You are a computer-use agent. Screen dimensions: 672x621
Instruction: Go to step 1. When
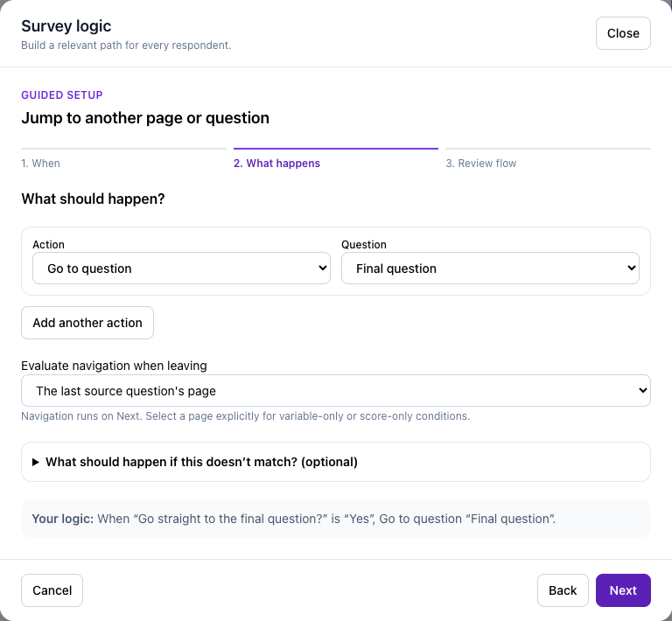pyautogui.click(x=41, y=164)
